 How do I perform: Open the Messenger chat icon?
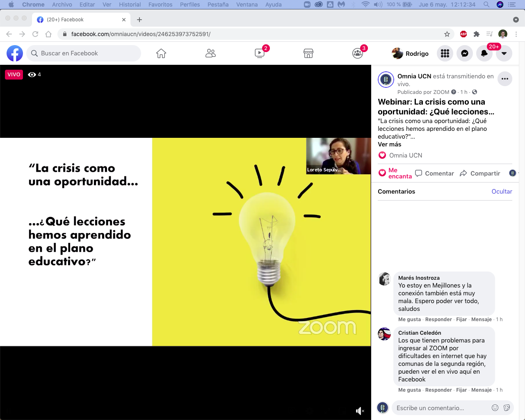pyautogui.click(x=465, y=53)
